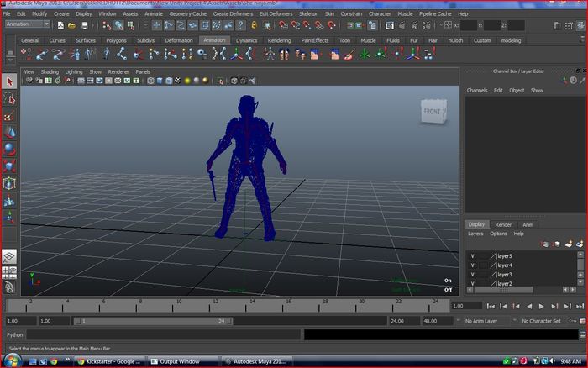The height and width of the screenshot is (368, 588).
Task: Click in the Python command input field
Action: pos(163,334)
